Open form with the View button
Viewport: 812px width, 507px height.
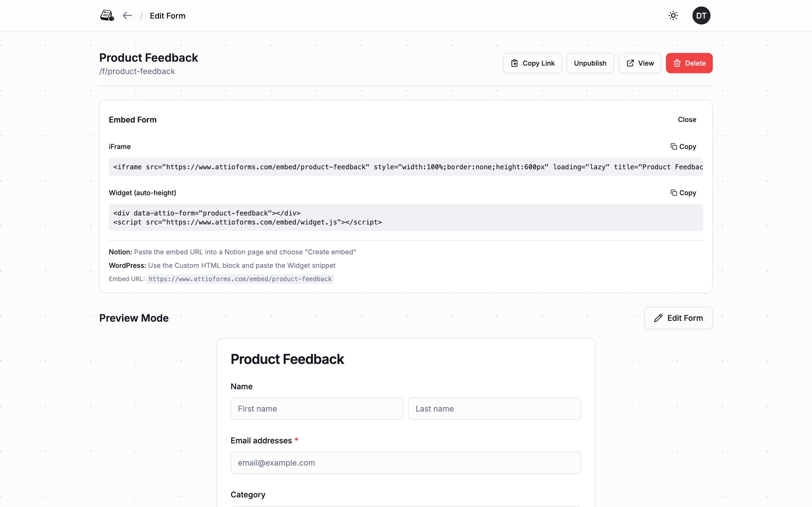tap(639, 63)
